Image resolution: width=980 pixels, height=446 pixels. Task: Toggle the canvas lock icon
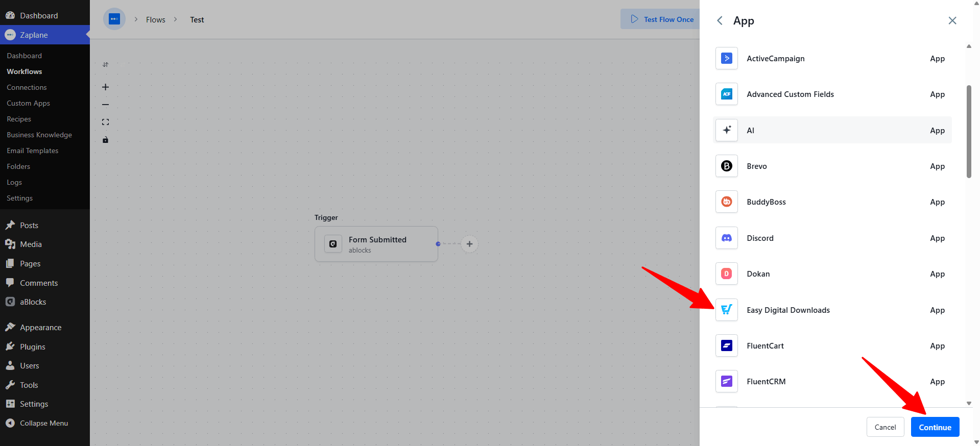click(105, 140)
